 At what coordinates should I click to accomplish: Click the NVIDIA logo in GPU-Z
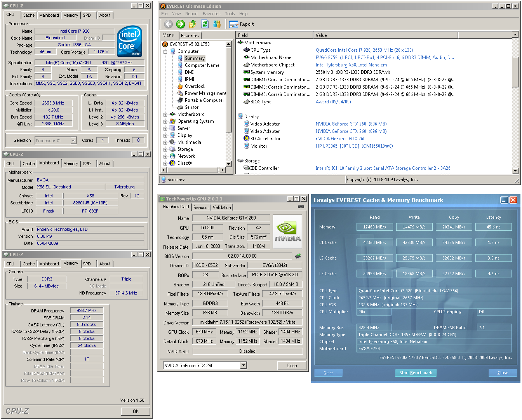(288, 232)
